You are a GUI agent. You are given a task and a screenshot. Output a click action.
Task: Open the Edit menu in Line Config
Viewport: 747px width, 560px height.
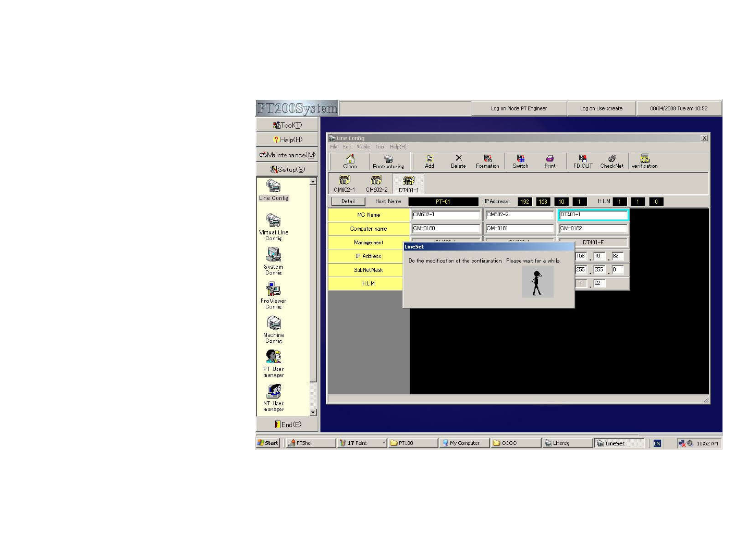[347, 147]
